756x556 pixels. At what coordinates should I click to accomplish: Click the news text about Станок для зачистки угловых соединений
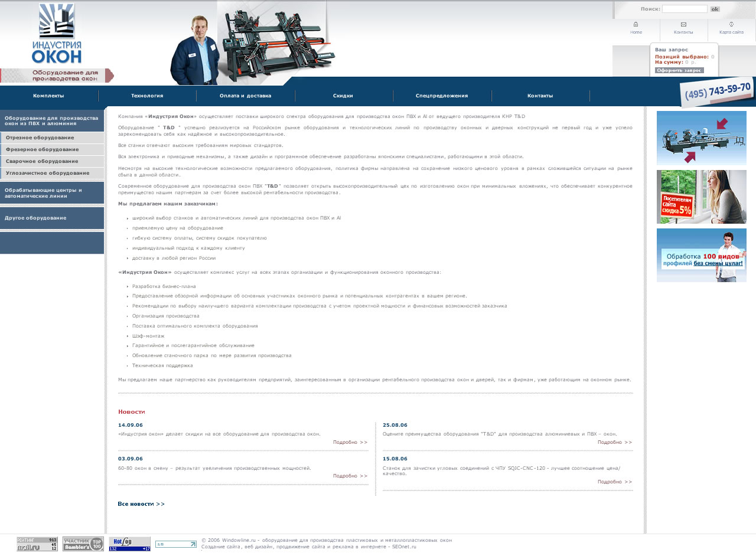pos(501,470)
